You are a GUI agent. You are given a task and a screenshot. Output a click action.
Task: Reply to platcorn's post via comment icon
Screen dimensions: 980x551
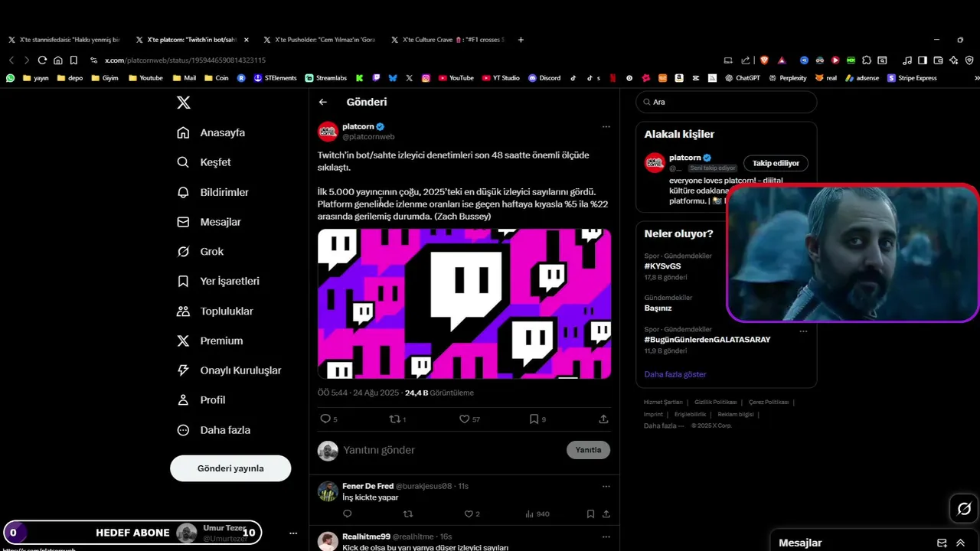tap(325, 419)
